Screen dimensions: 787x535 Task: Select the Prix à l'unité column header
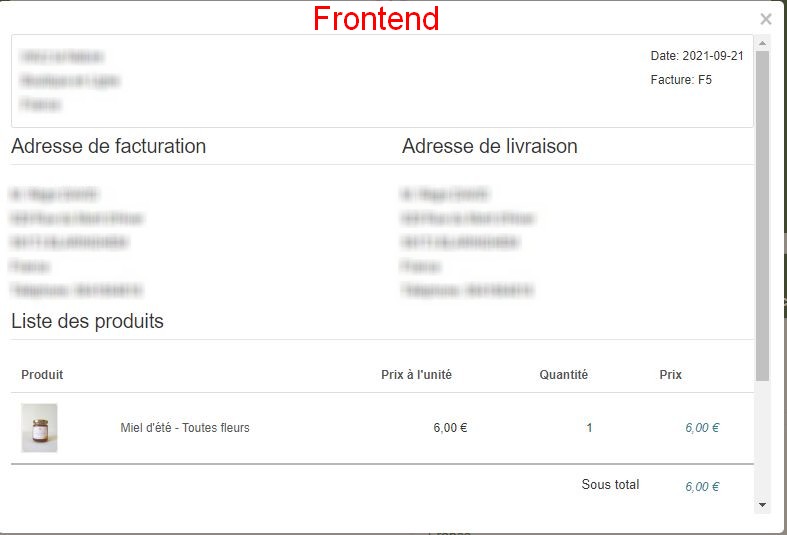(x=416, y=375)
